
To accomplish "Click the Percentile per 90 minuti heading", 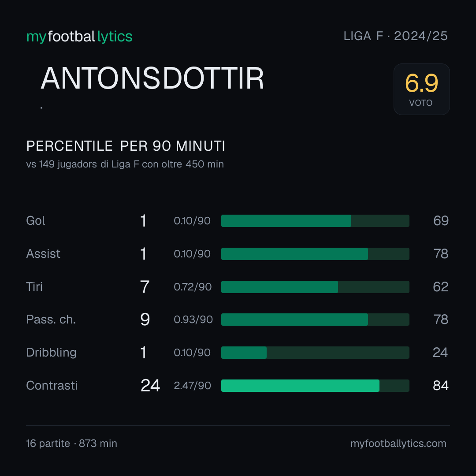I will click(126, 146).
